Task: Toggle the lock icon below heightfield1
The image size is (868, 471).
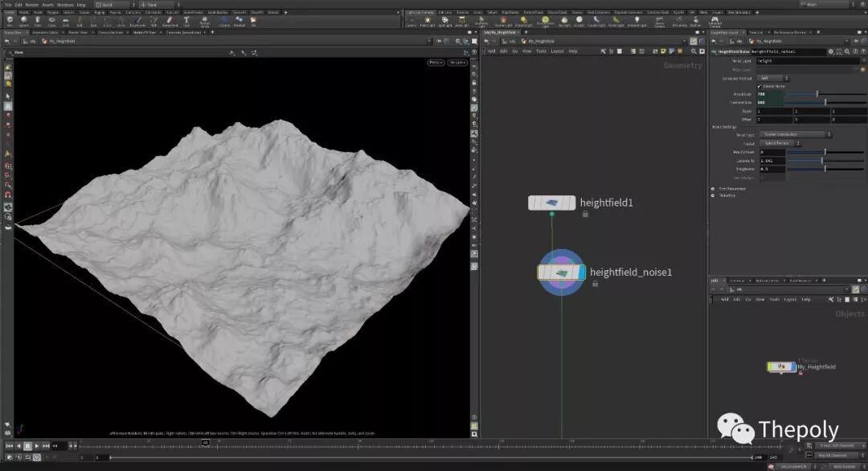Action: point(585,215)
